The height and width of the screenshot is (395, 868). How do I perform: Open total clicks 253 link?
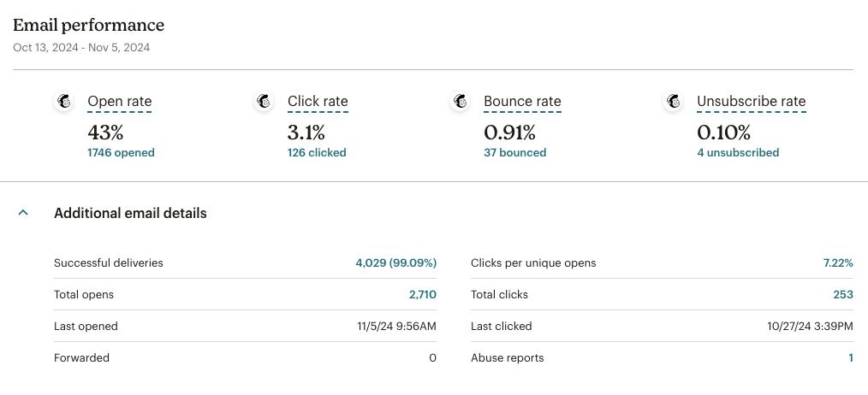(x=842, y=294)
